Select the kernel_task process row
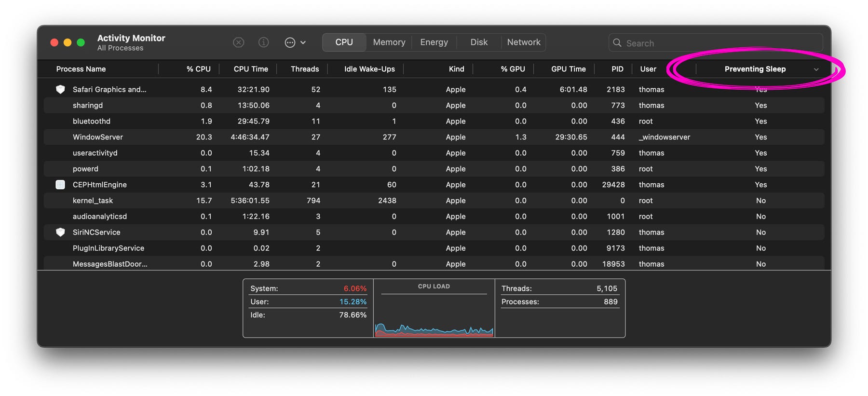The height and width of the screenshot is (396, 868). 434,201
